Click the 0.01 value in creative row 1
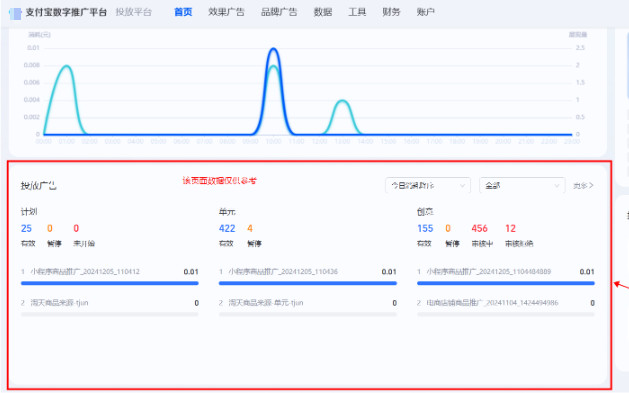This screenshot has width=629, height=393. pyautogui.click(x=587, y=271)
